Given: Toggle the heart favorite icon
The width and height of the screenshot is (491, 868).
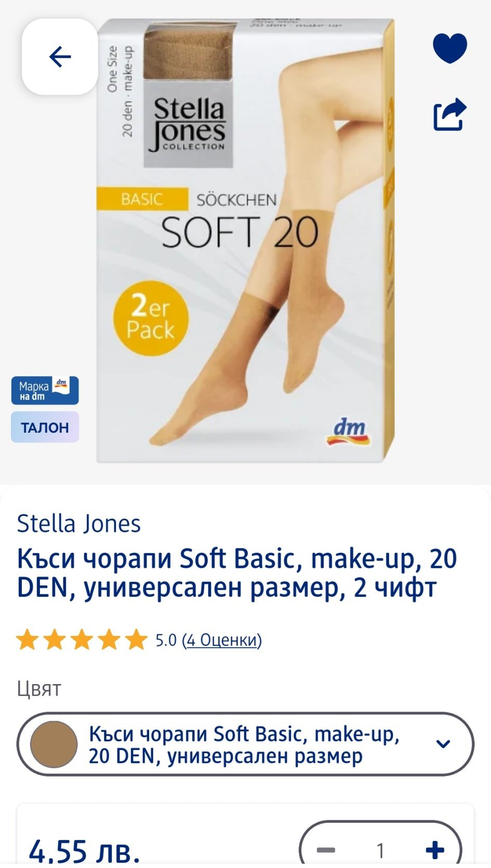Looking at the screenshot, I should pyautogui.click(x=450, y=48).
